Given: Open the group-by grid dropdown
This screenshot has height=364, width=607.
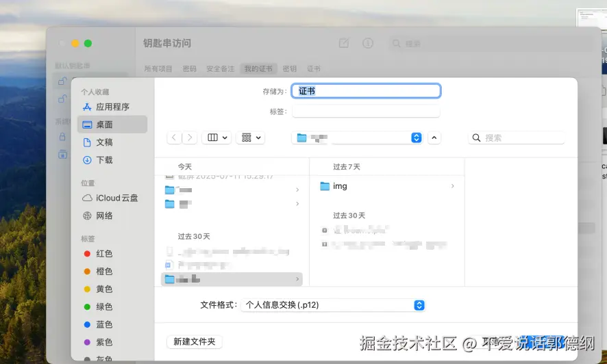Looking at the screenshot, I should pyautogui.click(x=251, y=138).
